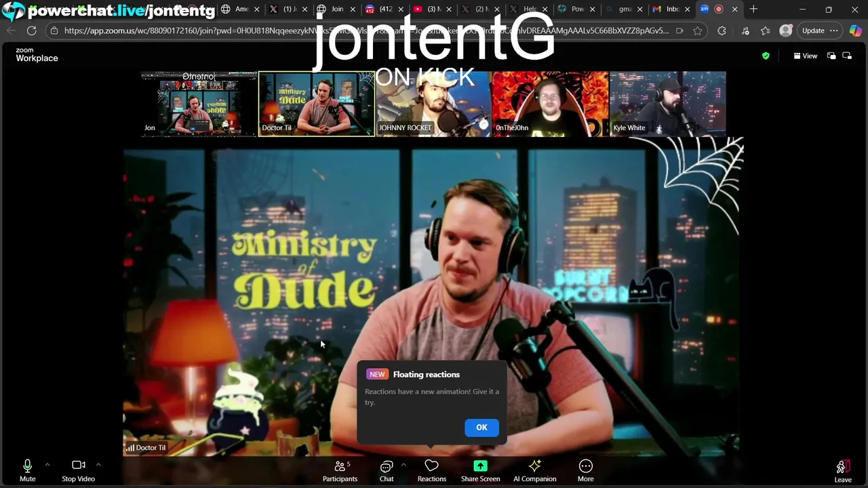Screen dimensions: 868x488
Task: Open the More options menu
Action: pyautogui.click(x=586, y=470)
